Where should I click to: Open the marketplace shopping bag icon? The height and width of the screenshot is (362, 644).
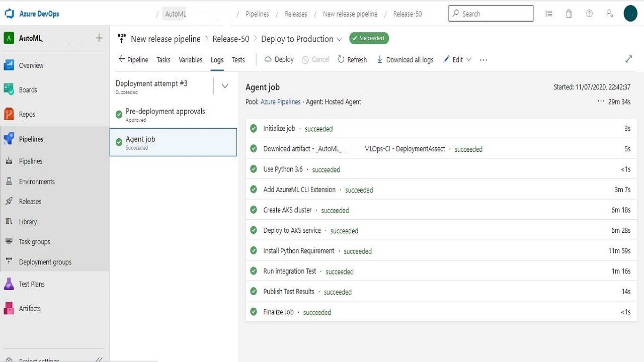(x=569, y=14)
